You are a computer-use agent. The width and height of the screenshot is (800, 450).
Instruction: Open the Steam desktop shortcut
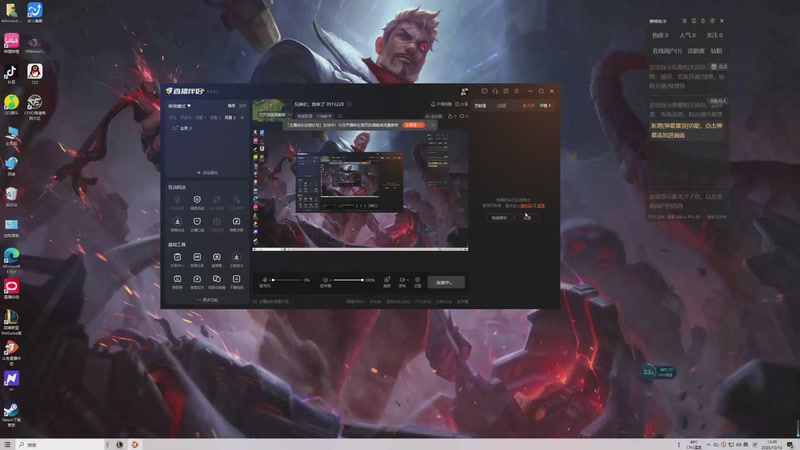(11, 415)
